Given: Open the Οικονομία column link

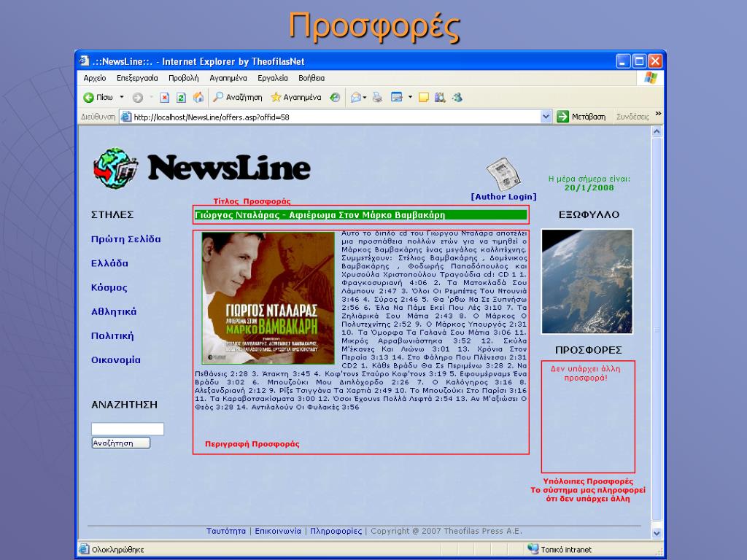Looking at the screenshot, I should click(116, 360).
